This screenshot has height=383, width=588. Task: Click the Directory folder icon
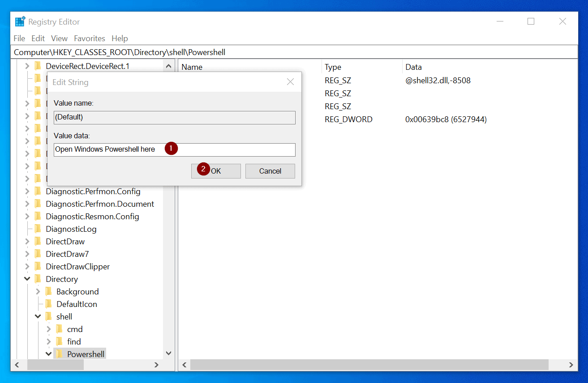tap(38, 279)
